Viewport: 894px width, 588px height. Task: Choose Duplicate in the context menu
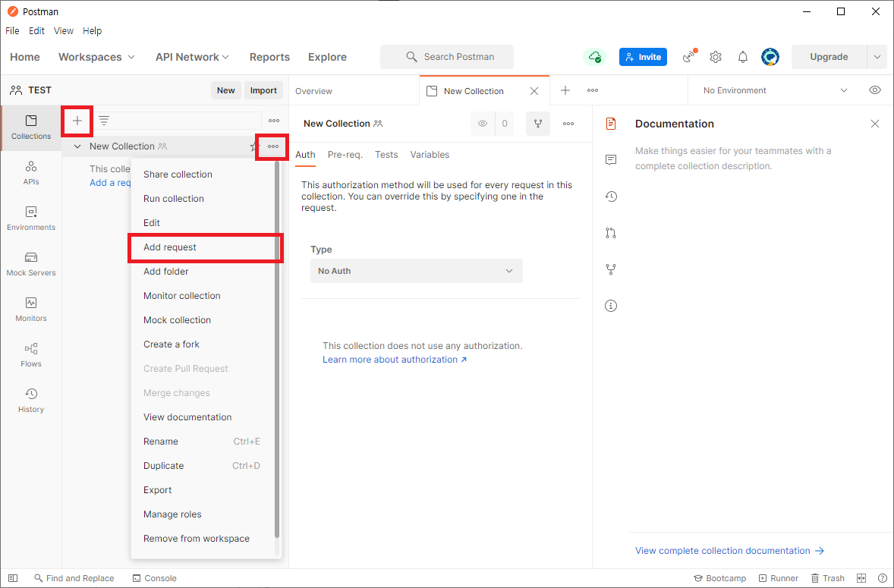click(x=203, y=466)
